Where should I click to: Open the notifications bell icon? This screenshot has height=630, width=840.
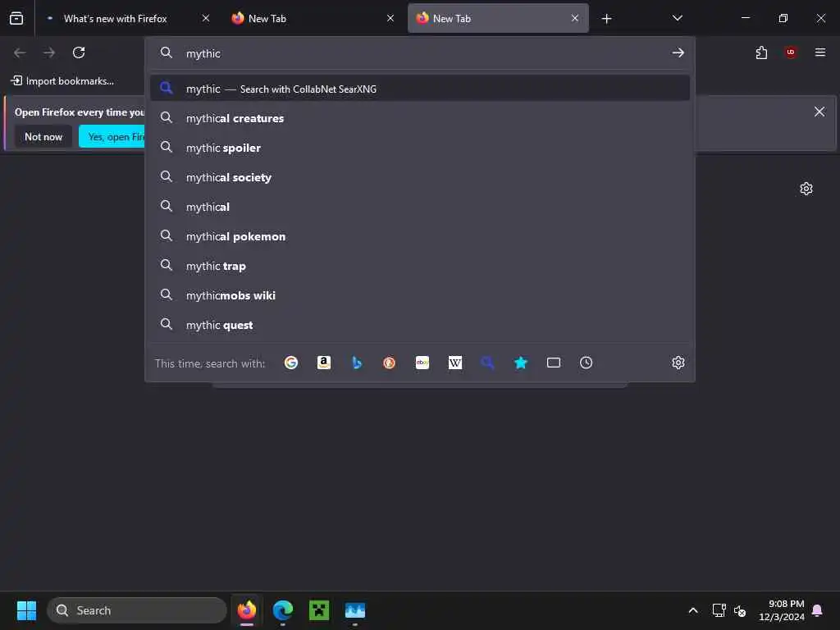[x=818, y=610]
